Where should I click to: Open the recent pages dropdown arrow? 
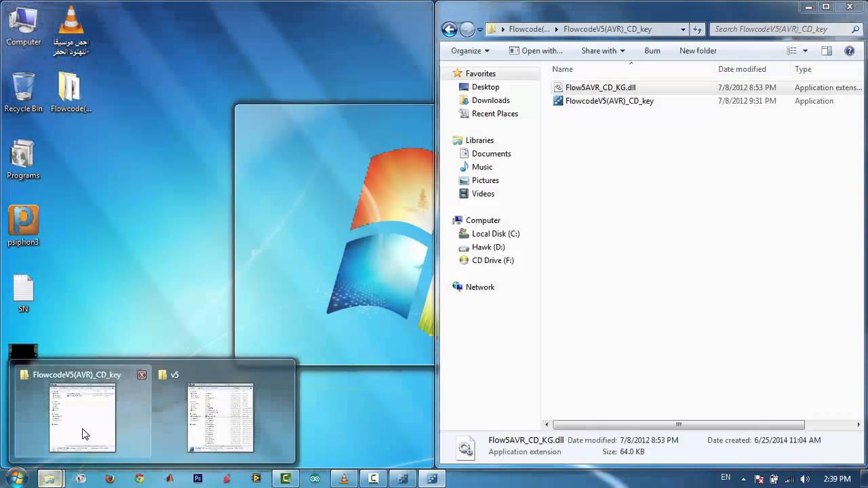pos(480,30)
